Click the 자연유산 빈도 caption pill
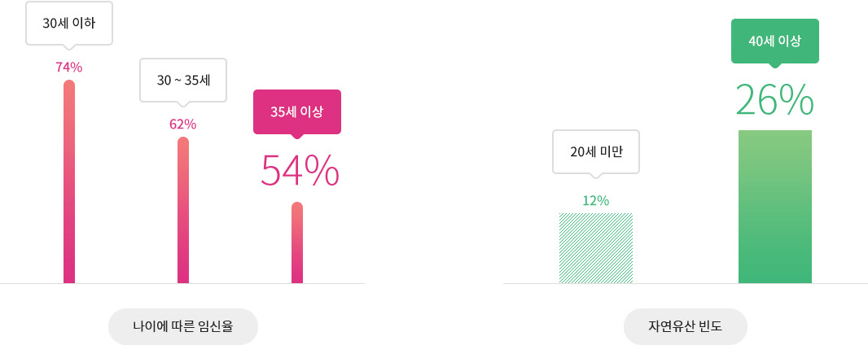The height and width of the screenshot is (345, 868). 686,327
